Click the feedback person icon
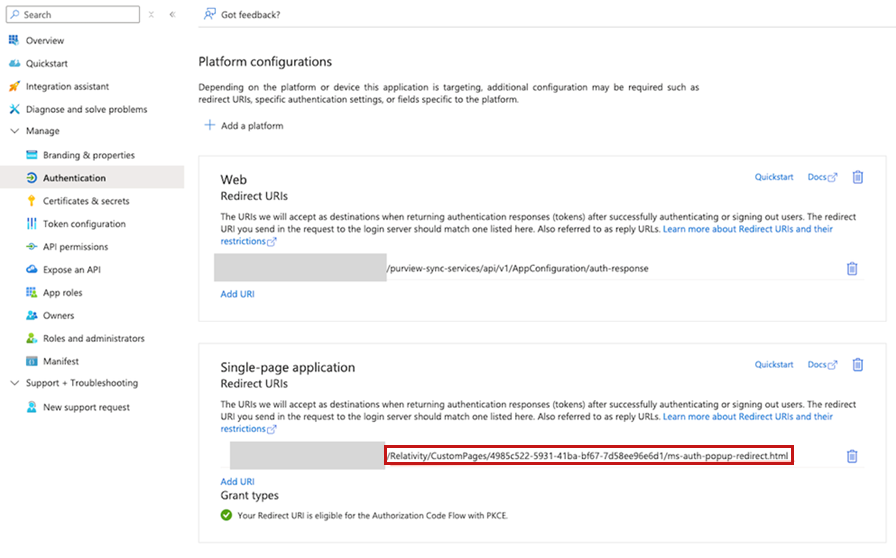The height and width of the screenshot is (558, 896). point(210,14)
